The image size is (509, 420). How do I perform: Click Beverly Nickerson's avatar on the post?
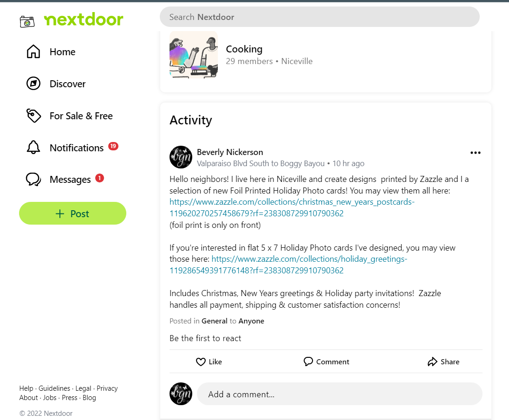tap(181, 157)
